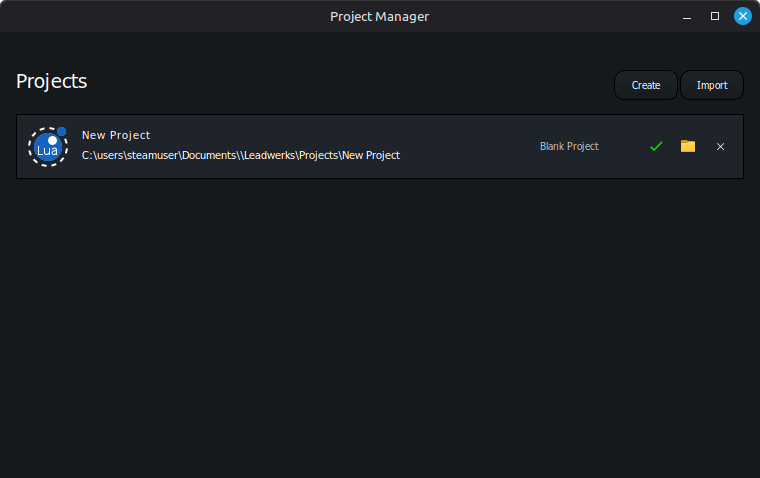
Task: Click the 'Projects' heading
Action: click(52, 81)
